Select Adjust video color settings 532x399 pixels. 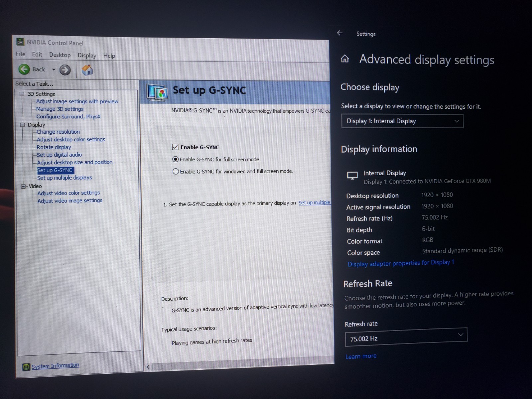[68, 193]
